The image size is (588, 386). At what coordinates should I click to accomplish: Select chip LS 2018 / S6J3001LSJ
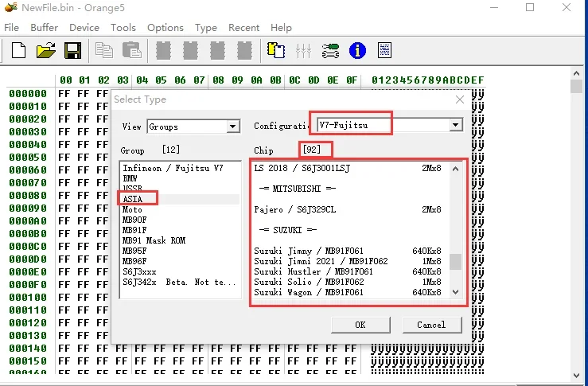pyautogui.click(x=348, y=168)
